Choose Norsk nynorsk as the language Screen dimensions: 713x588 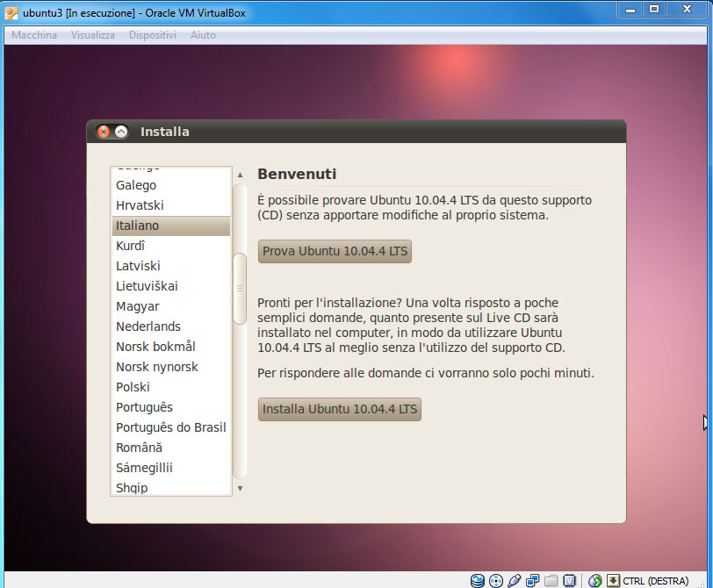click(171, 367)
